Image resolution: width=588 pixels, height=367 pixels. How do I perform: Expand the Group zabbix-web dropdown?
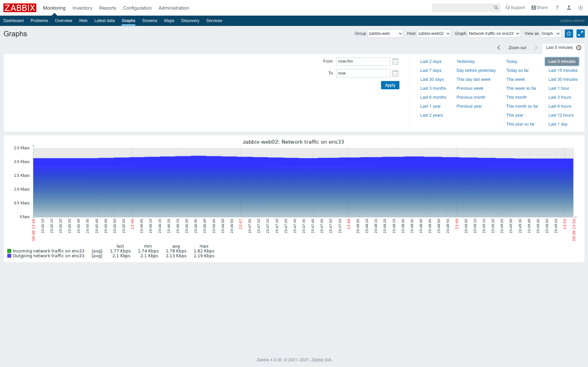[x=385, y=34]
